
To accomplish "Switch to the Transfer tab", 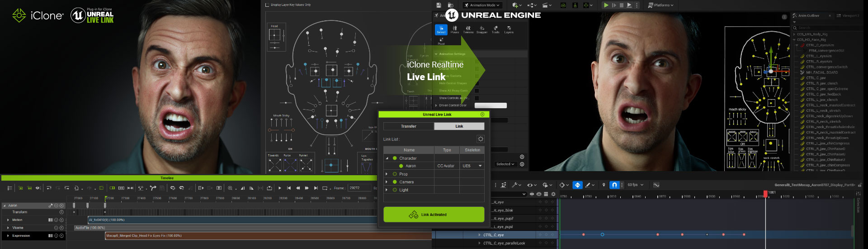I will point(409,126).
